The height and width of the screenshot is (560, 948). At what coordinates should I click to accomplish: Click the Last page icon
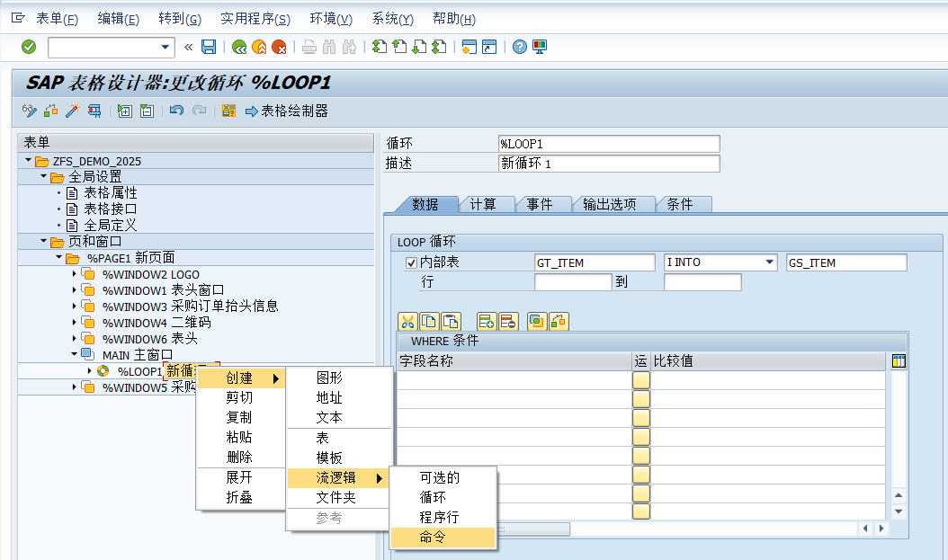pos(439,47)
